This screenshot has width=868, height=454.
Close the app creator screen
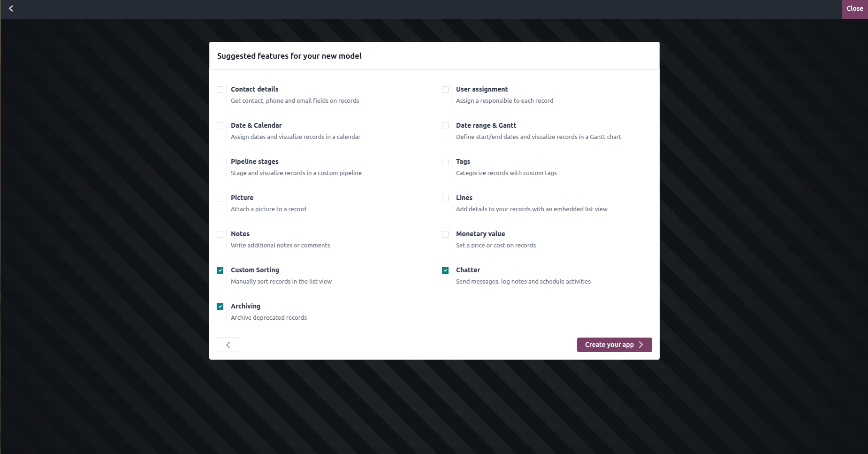coord(854,9)
